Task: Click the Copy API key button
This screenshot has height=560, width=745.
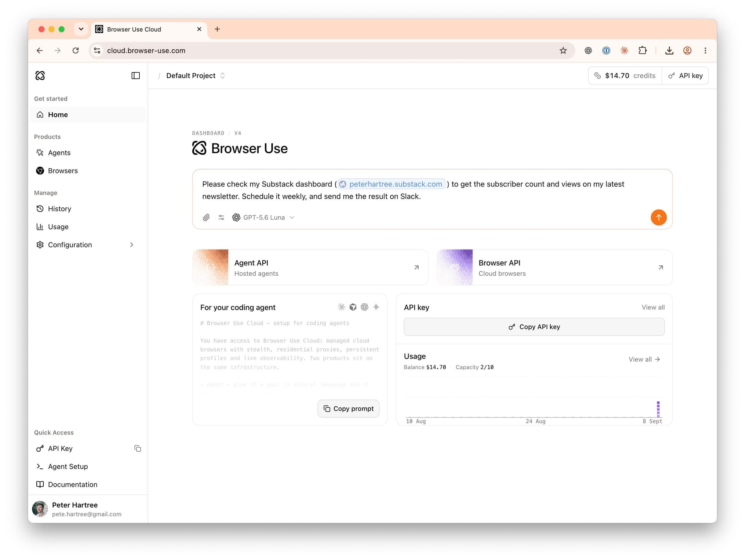Action: tap(534, 327)
